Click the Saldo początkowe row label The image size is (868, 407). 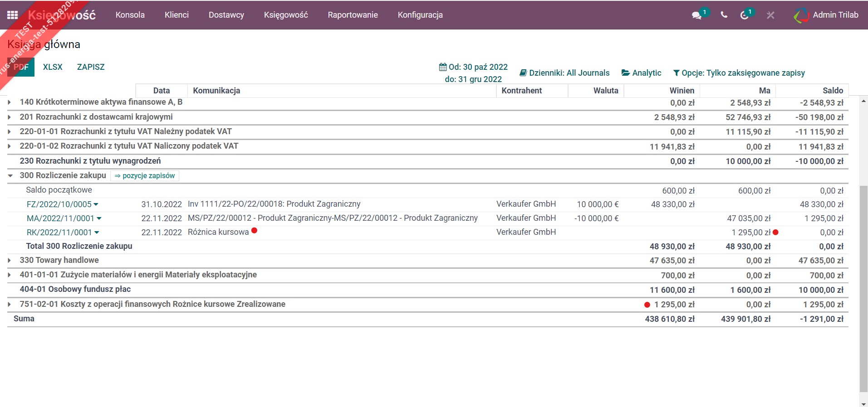59,190
